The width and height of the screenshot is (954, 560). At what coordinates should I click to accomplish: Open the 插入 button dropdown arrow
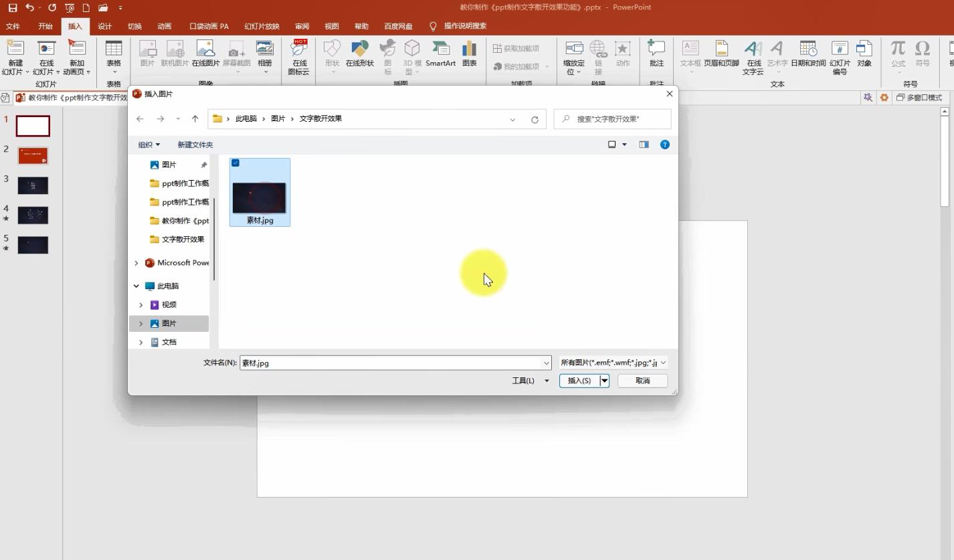click(x=604, y=381)
